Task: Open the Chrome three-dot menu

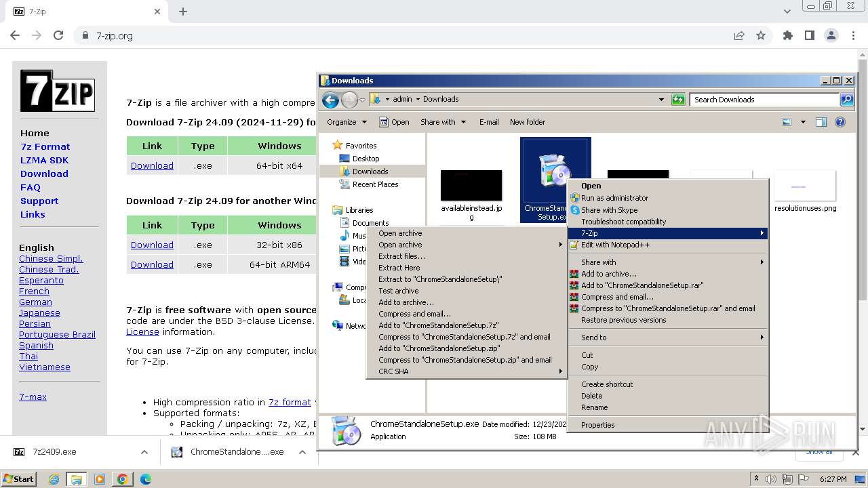Action: (852, 35)
